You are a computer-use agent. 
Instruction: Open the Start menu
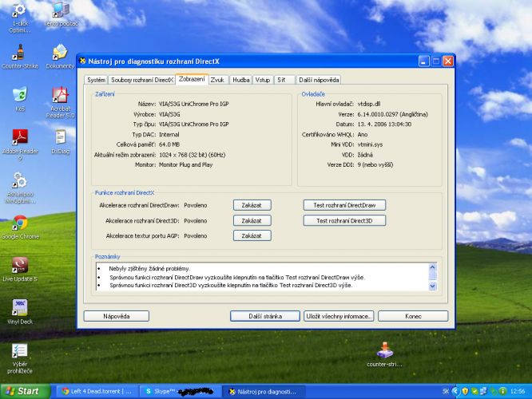tap(25, 392)
